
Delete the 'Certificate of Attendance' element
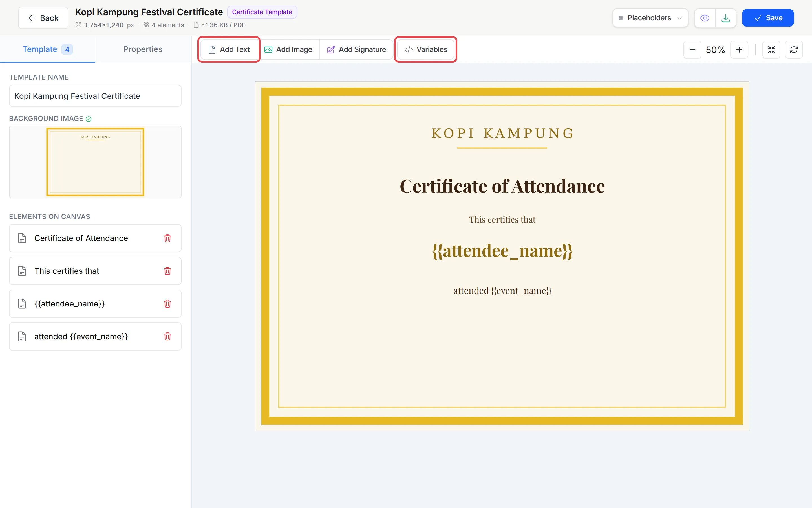[167, 238]
